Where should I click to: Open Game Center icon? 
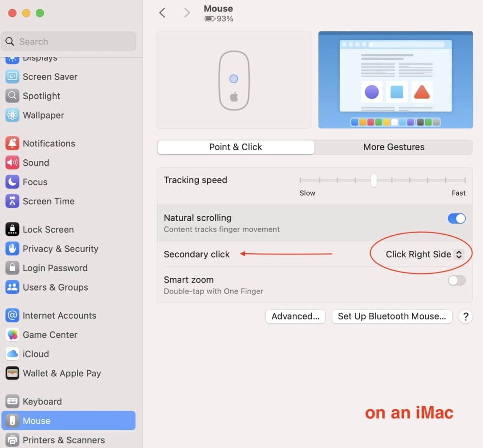[x=12, y=335]
